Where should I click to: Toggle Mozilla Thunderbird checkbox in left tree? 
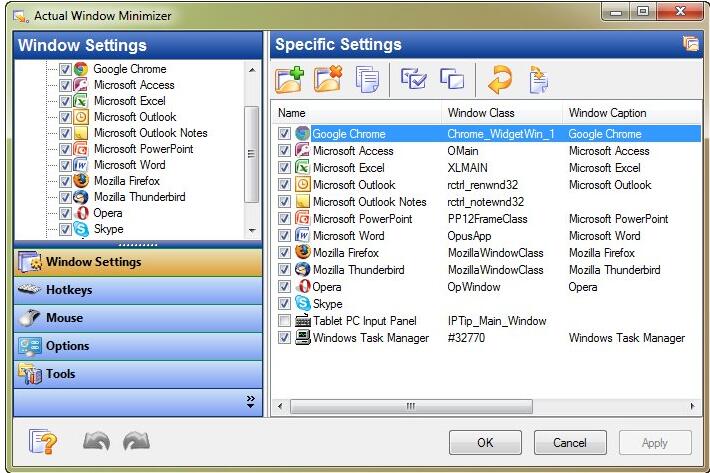pyautogui.click(x=65, y=197)
